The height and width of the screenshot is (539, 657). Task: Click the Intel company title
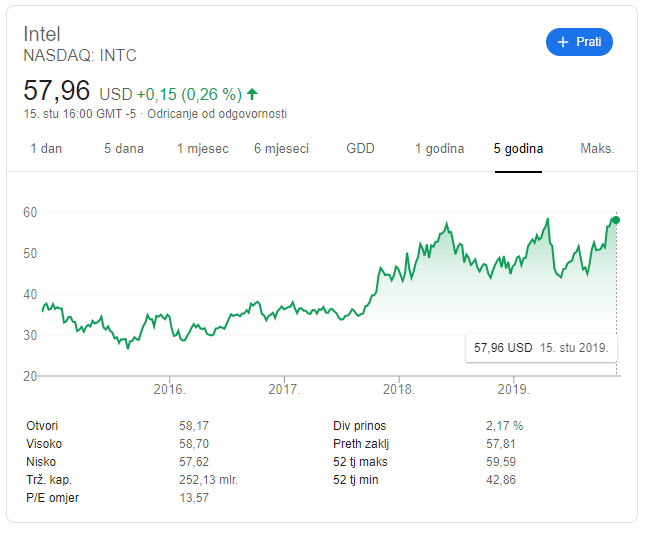(x=42, y=34)
